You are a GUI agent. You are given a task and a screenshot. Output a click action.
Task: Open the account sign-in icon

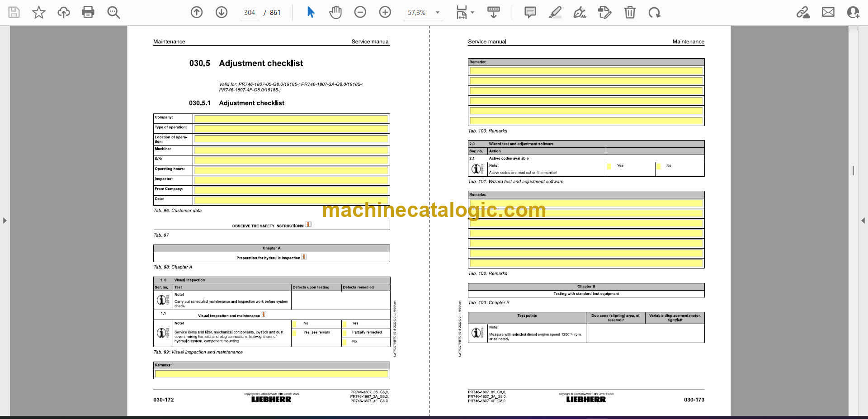pos(853,12)
